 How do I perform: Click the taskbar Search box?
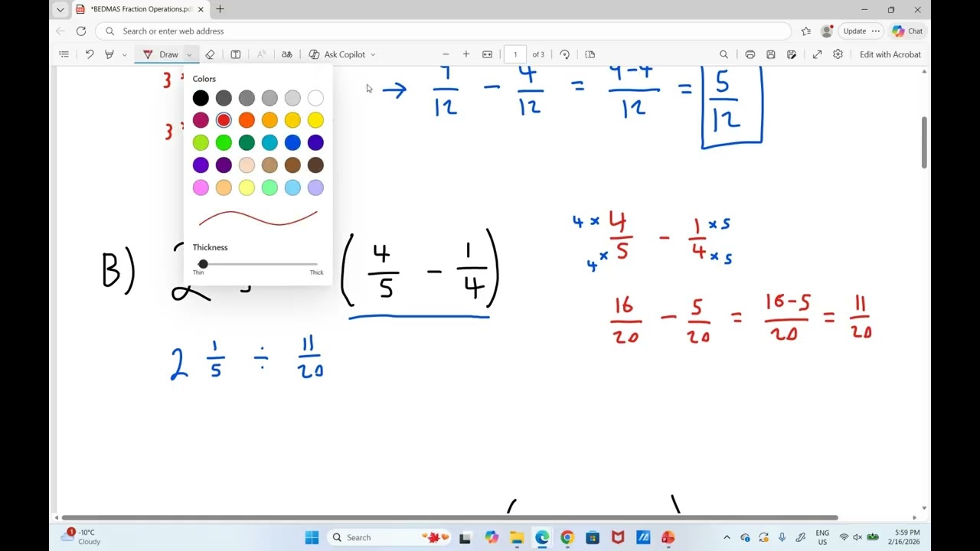[389, 537]
